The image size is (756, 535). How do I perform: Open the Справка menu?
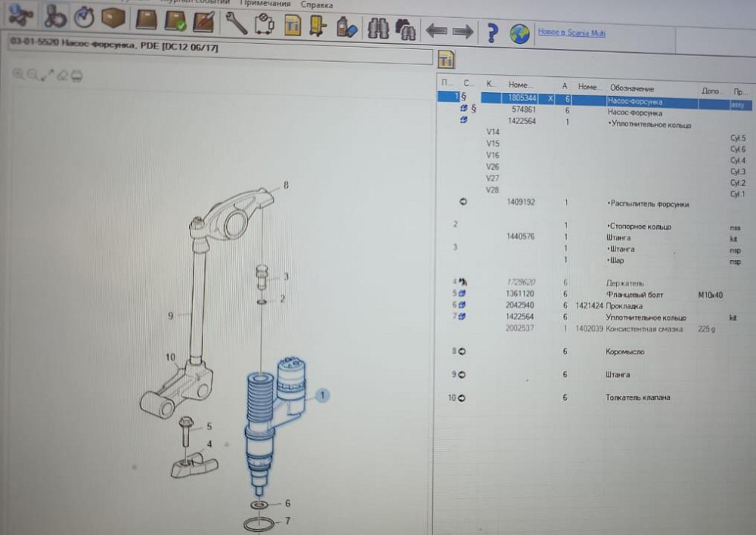point(316,5)
